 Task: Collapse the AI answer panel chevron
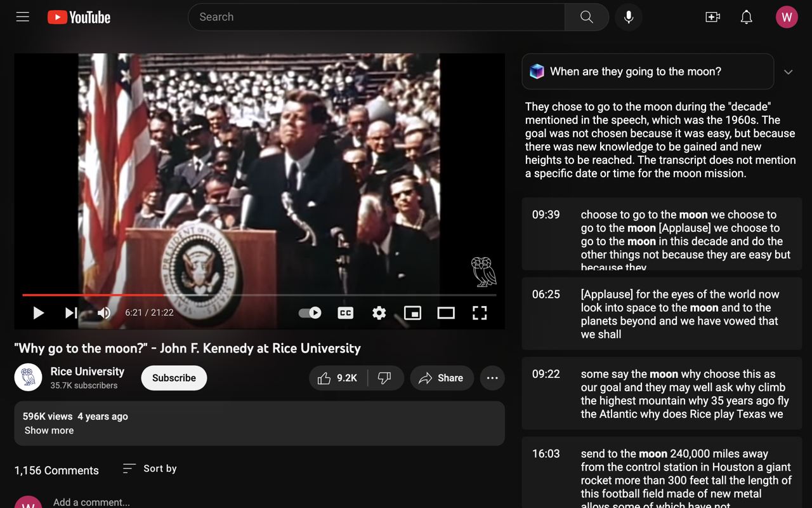pos(789,72)
